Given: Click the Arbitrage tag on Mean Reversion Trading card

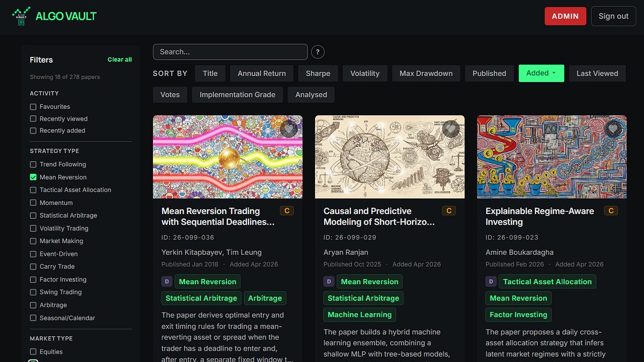Looking at the screenshot, I should click(265, 298).
